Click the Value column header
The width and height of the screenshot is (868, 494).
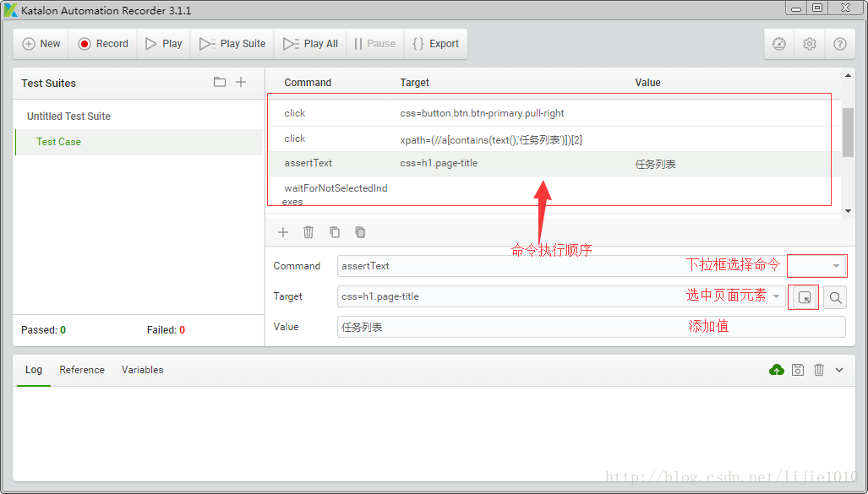click(x=647, y=83)
